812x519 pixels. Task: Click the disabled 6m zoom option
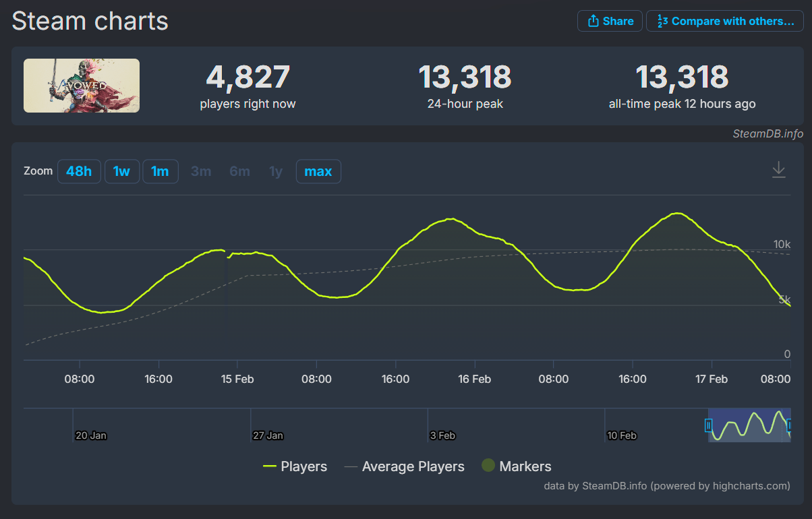point(239,171)
